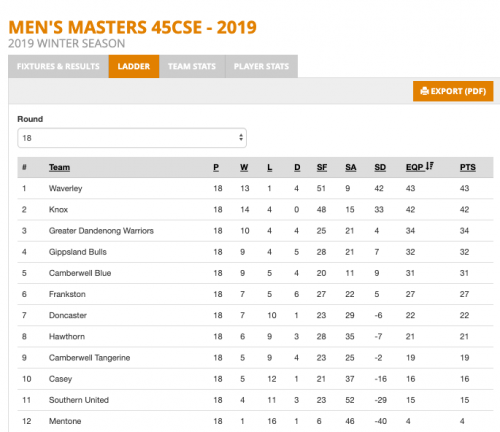Select the Mentone team name
Viewport: 500px width, 432px height.
click(65, 421)
